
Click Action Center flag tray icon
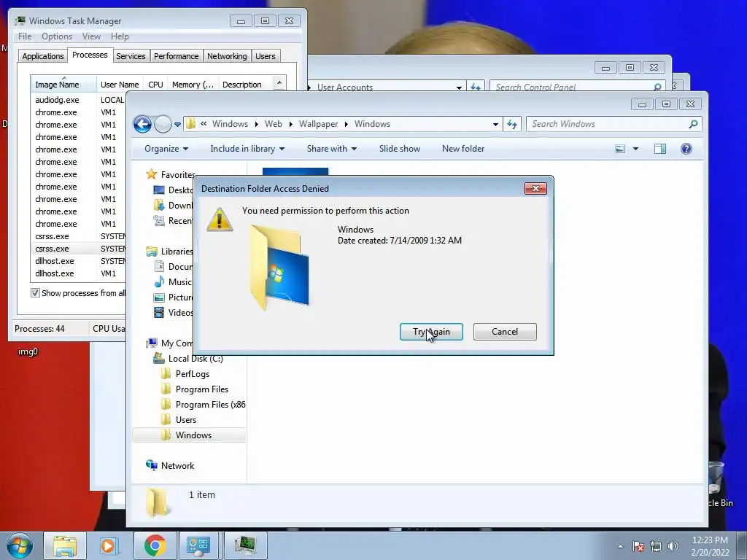(638, 546)
